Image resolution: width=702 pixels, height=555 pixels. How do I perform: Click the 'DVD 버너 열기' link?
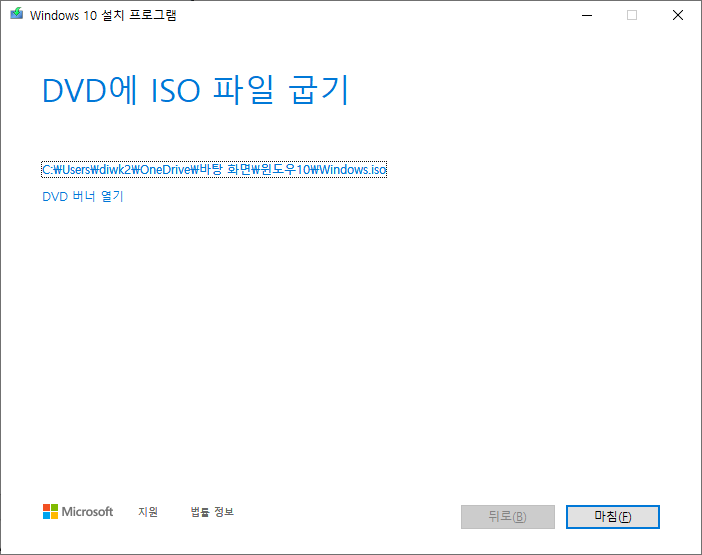pos(83,196)
